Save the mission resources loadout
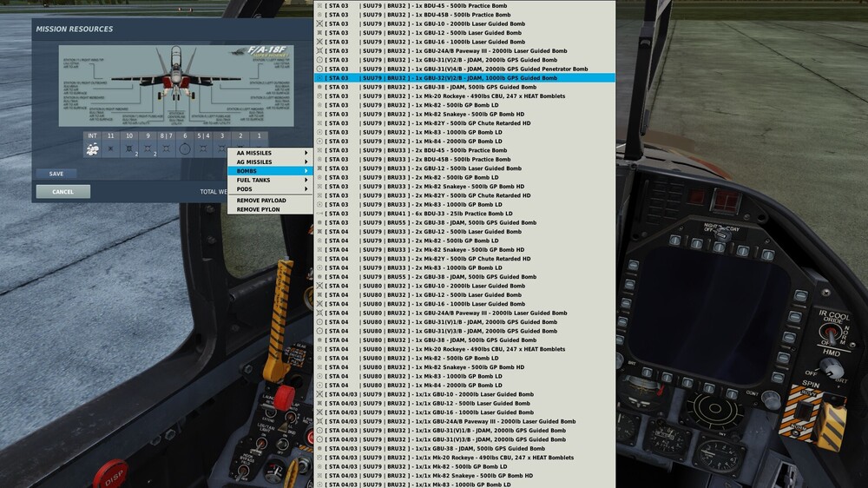The image size is (868, 488). click(x=56, y=174)
